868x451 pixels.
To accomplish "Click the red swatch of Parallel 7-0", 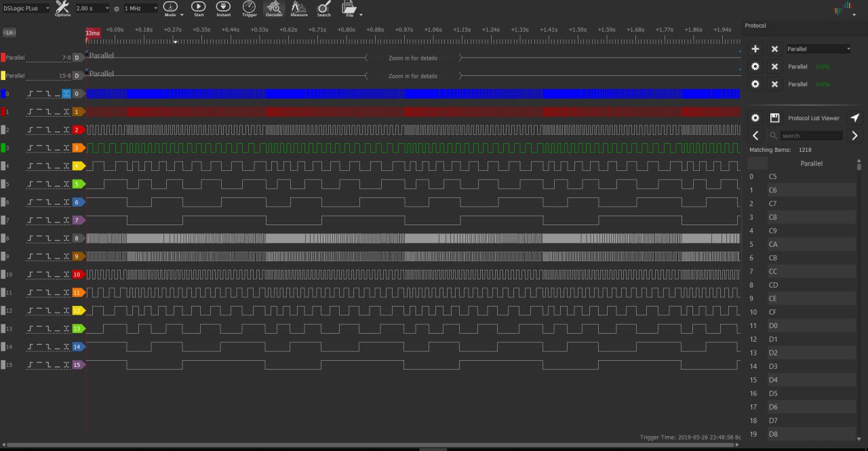I will click(3, 58).
